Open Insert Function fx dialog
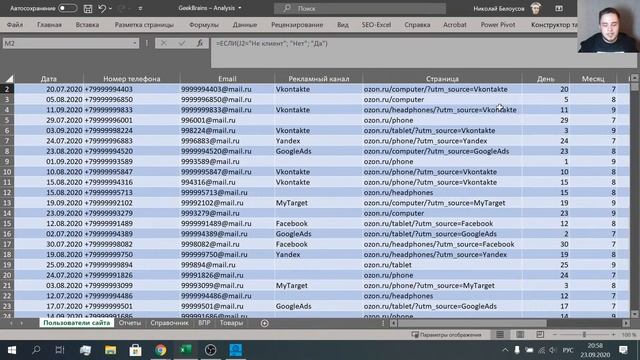This screenshot has height=360, width=640. [200, 43]
